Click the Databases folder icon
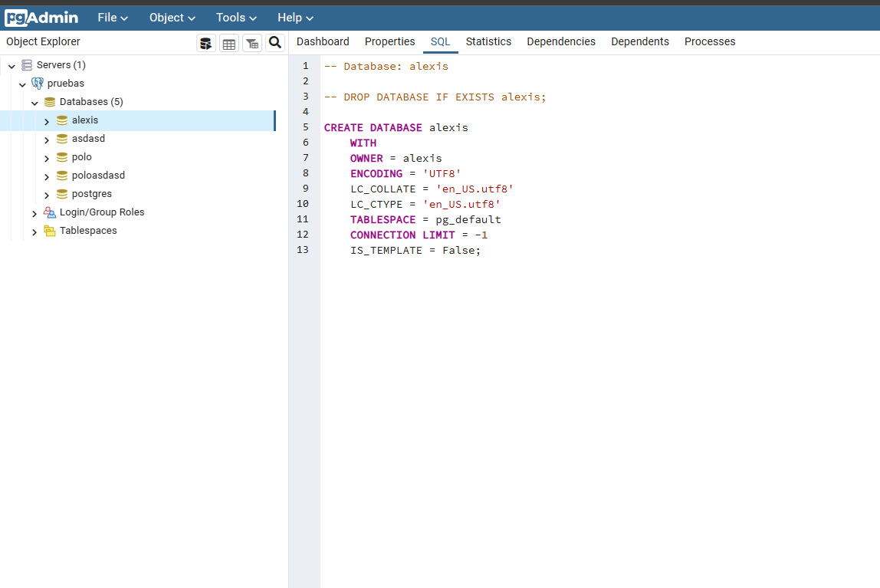The width and height of the screenshot is (880, 588). (50, 102)
